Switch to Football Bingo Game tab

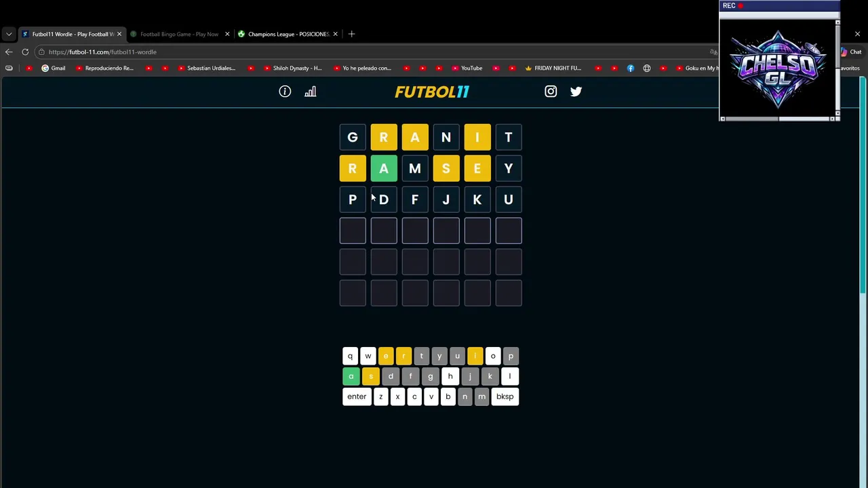179,34
